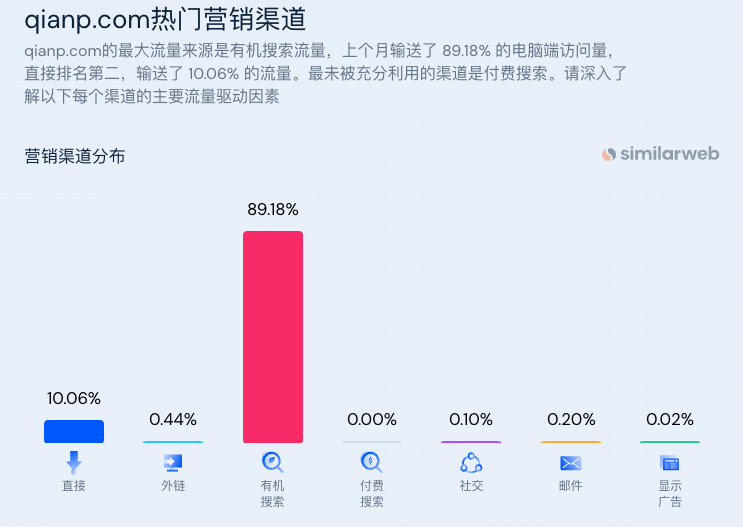The image size is (743, 527).
Task: Click the qianp.com热门营销渠道 heading
Action: (165, 18)
